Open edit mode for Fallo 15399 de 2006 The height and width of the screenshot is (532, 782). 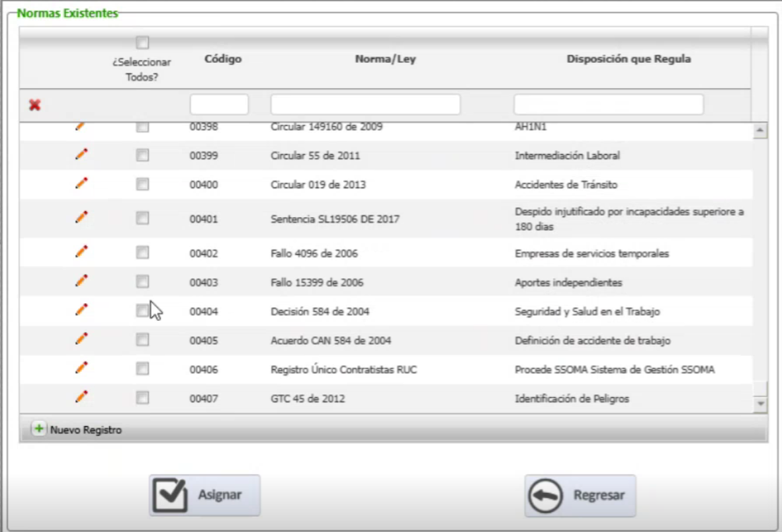click(79, 281)
